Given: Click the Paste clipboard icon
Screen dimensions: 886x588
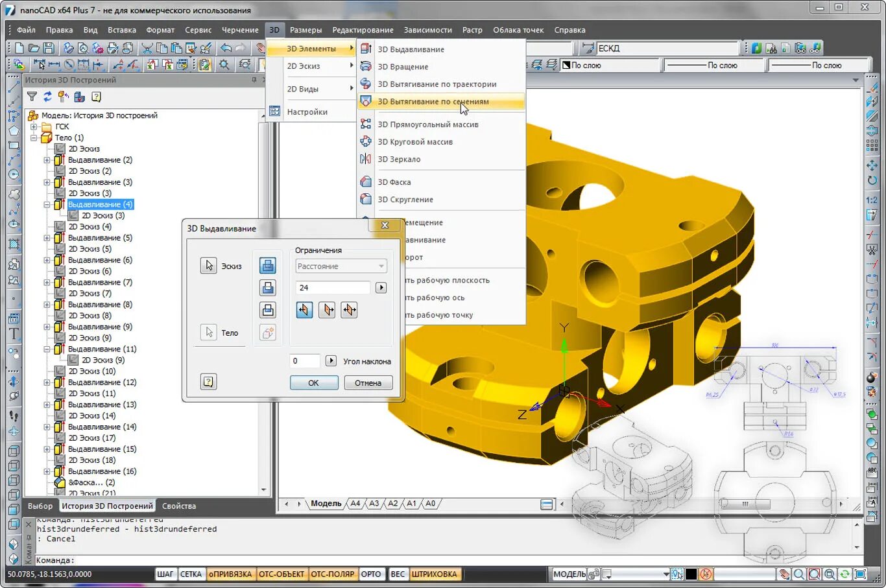Looking at the screenshot, I should coord(176,48).
